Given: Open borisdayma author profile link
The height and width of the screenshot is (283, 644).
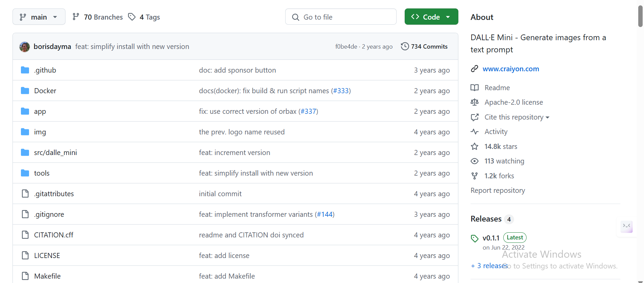Looking at the screenshot, I should coord(52,47).
